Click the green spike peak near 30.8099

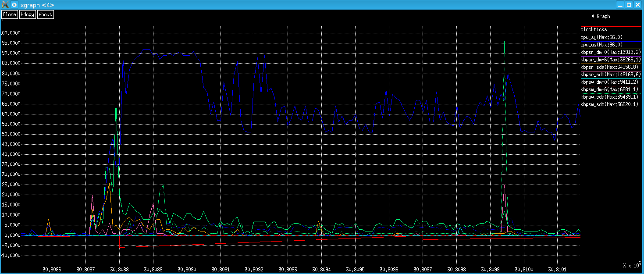(x=505, y=42)
